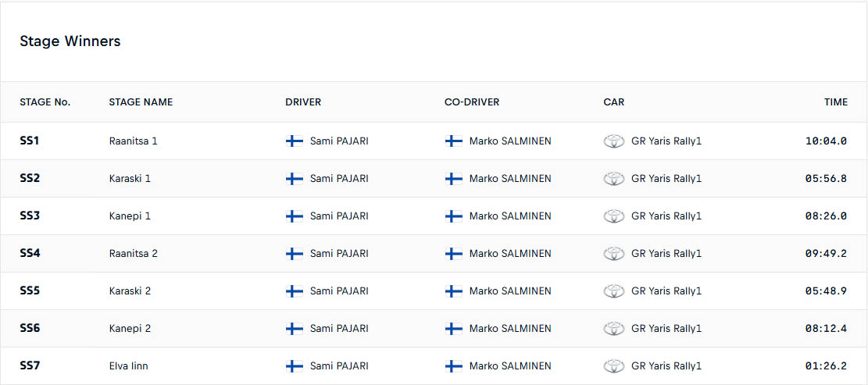Viewport: 868px width, 385px height.
Task: Click Sami PAJARI in the SS4 row
Action: (339, 253)
